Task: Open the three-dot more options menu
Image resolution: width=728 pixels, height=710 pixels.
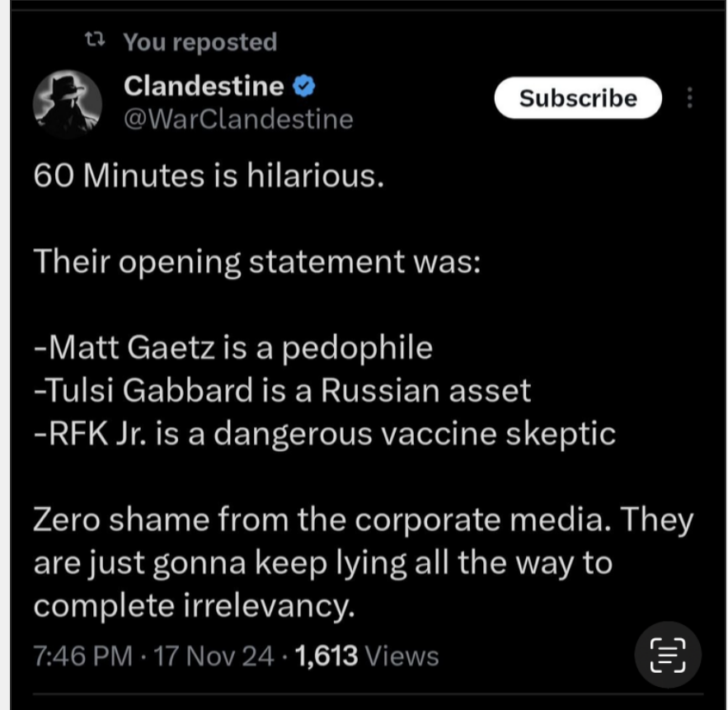Action: 690,98
